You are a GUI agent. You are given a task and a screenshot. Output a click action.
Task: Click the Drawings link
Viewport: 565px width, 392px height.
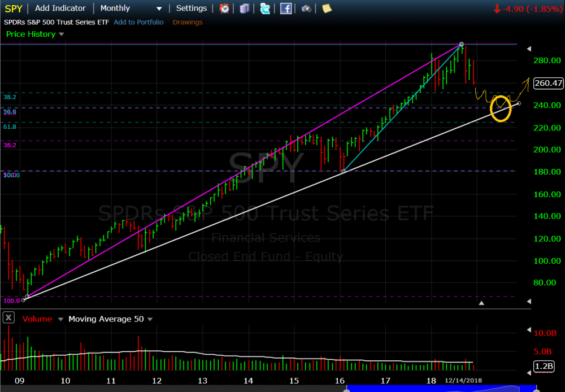[188, 22]
